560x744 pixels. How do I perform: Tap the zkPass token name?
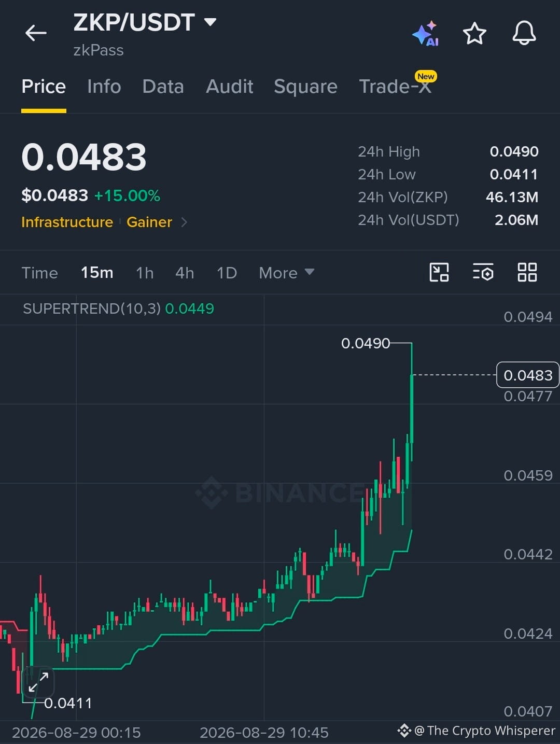(x=99, y=50)
